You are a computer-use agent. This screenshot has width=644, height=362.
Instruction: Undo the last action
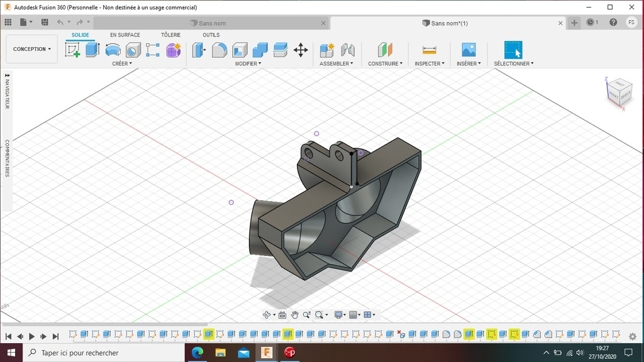[60, 22]
